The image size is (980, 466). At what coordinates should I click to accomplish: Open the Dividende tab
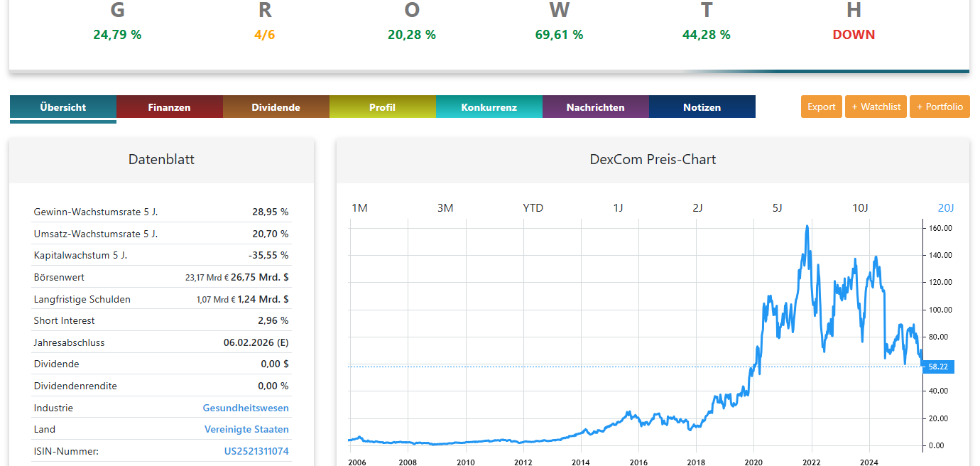(276, 107)
